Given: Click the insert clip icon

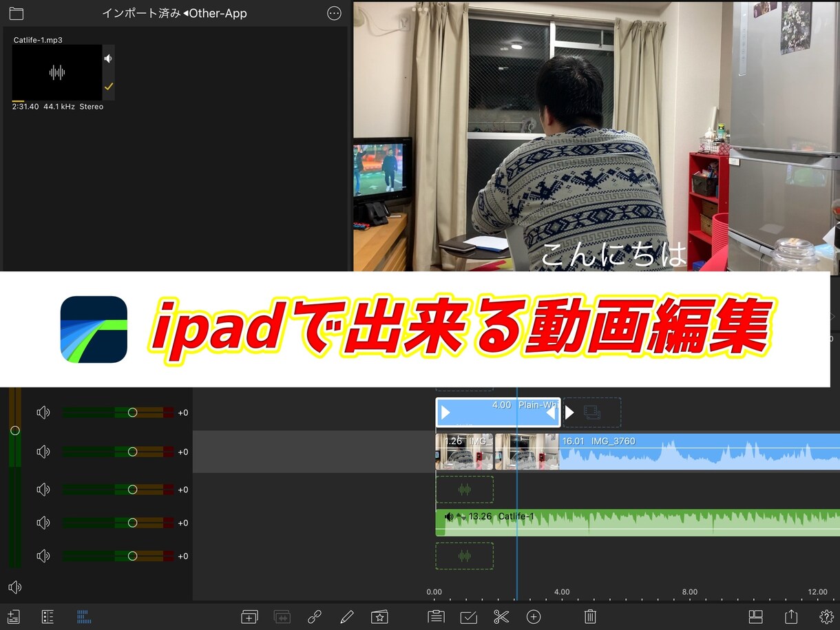Looking at the screenshot, I should 249,617.
